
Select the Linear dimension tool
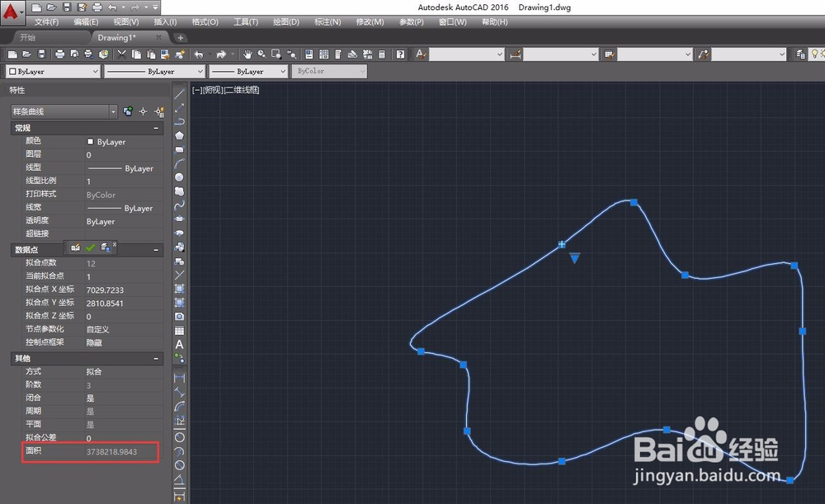coord(179,378)
